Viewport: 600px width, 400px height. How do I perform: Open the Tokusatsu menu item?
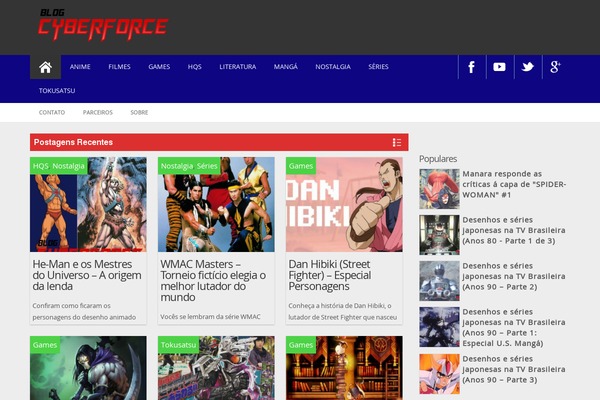[57, 91]
